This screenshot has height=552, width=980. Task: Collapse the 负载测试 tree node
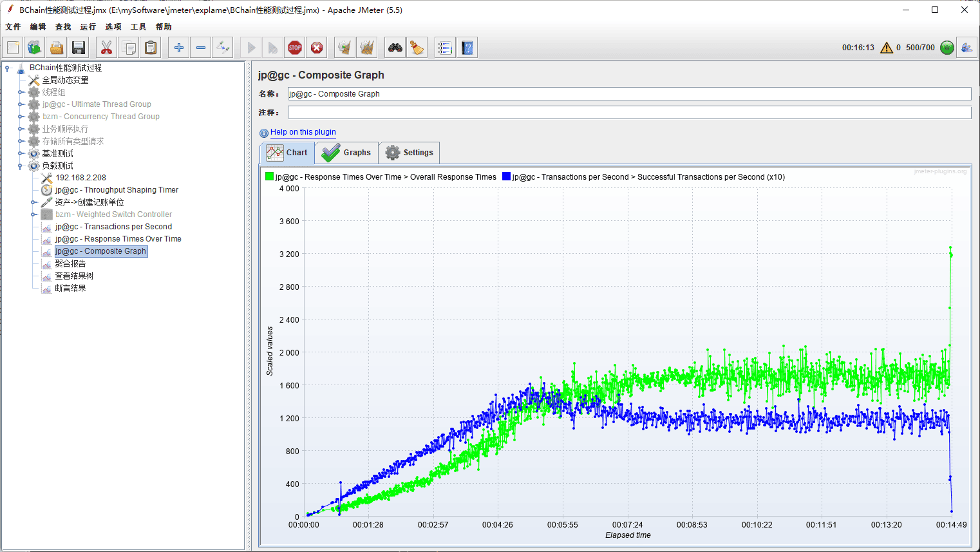click(x=21, y=166)
